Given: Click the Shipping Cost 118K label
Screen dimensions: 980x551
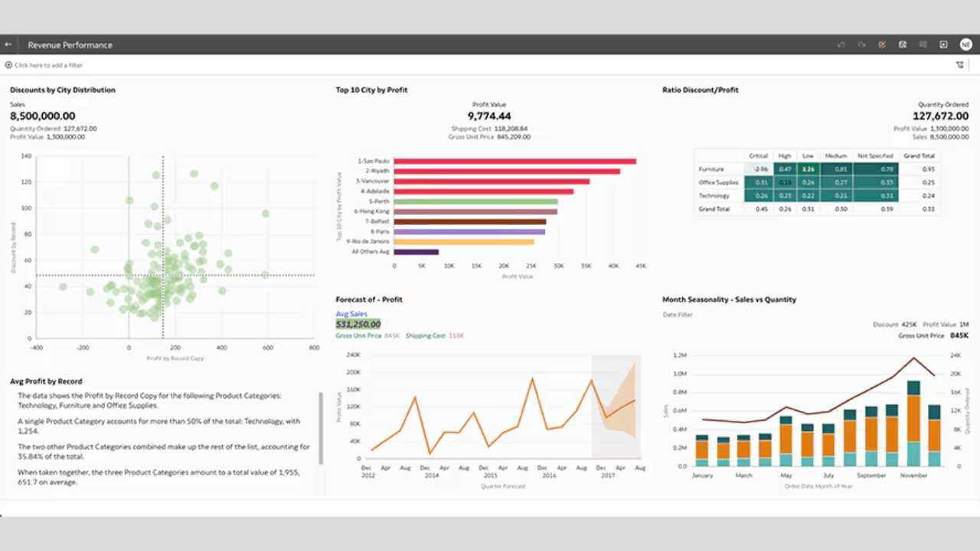Looking at the screenshot, I should coord(434,335).
